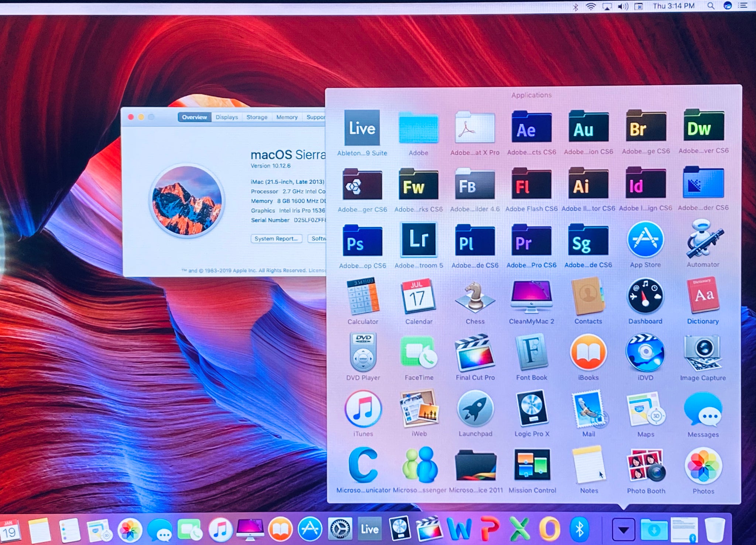Launch Font Book
The height and width of the screenshot is (545, 756).
click(x=531, y=352)
